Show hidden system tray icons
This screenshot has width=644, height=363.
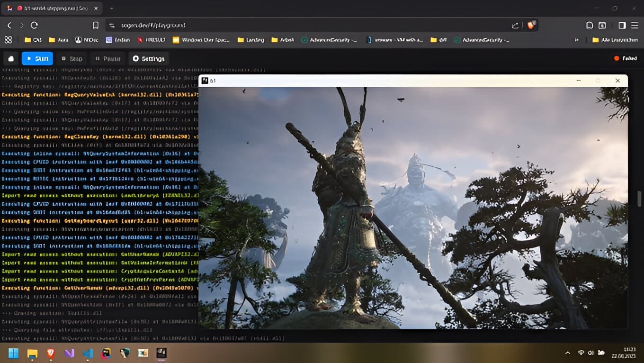(x=568, y=353)
